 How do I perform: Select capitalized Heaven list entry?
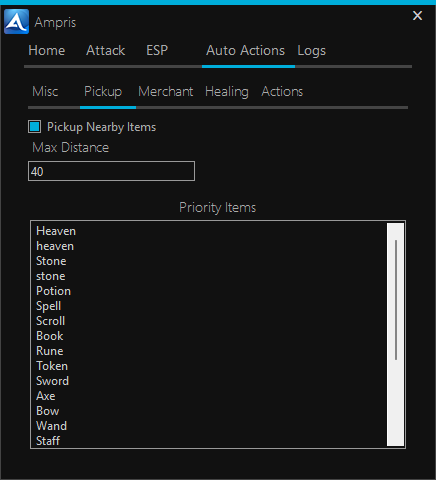56,231
